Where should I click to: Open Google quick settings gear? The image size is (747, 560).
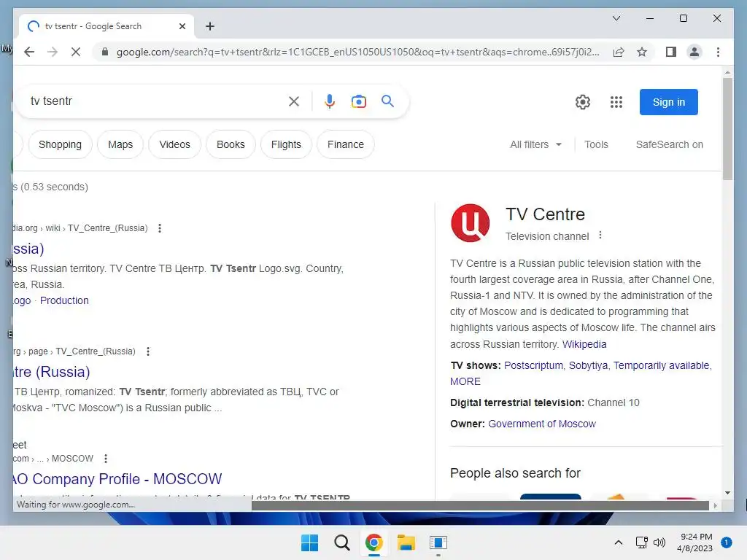pyautogui.click(x=583, y=102)
